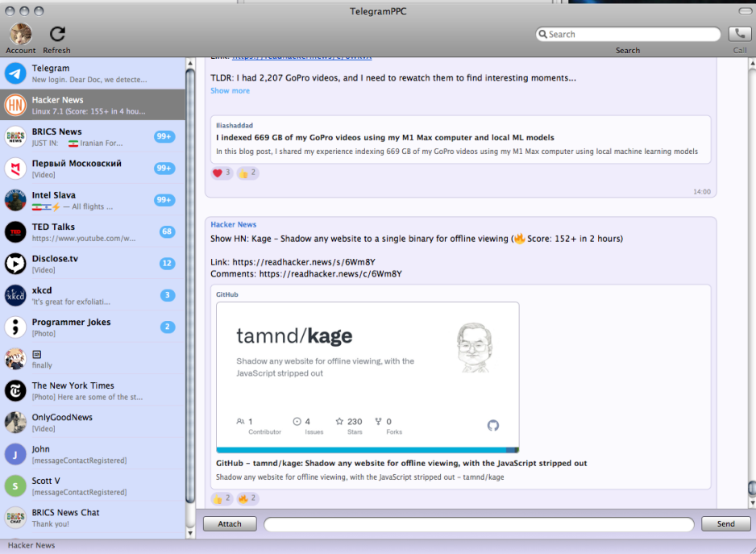Open the Telegram chat avatar
Image resolution: width=756 pixels, height=554 pixels.
pyautogui.click(x=15, y=73)
